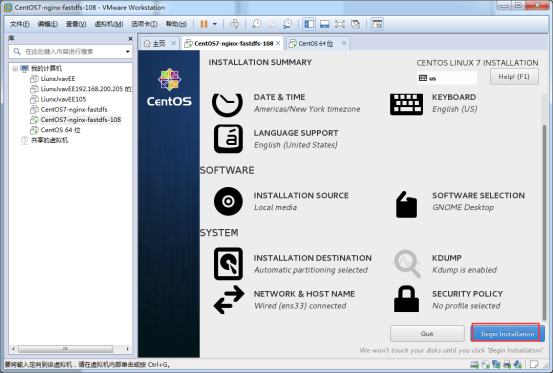Open the 帮助(H) menu

point(176,24)
